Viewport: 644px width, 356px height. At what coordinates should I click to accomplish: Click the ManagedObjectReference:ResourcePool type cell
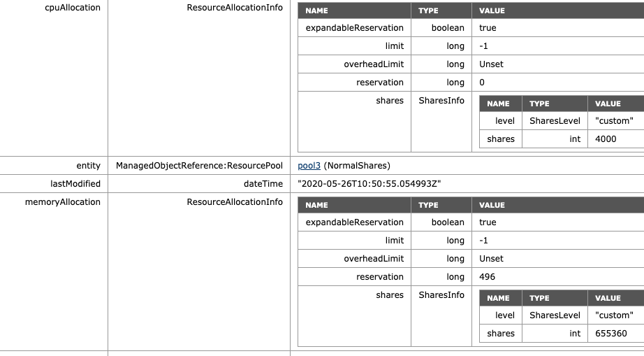pyautogui.click(x=199, y=166)
